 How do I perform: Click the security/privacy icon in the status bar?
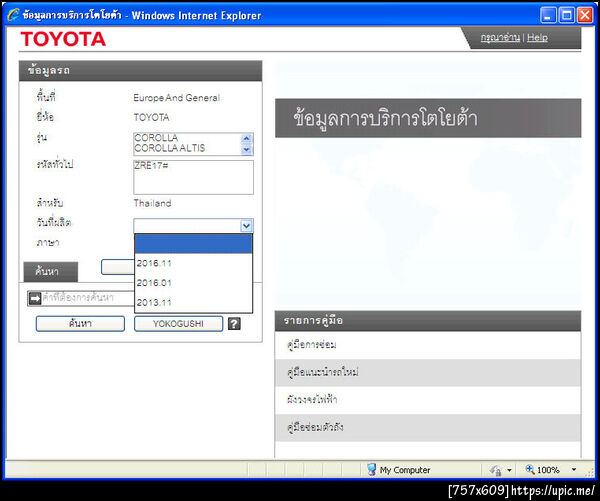496,470
